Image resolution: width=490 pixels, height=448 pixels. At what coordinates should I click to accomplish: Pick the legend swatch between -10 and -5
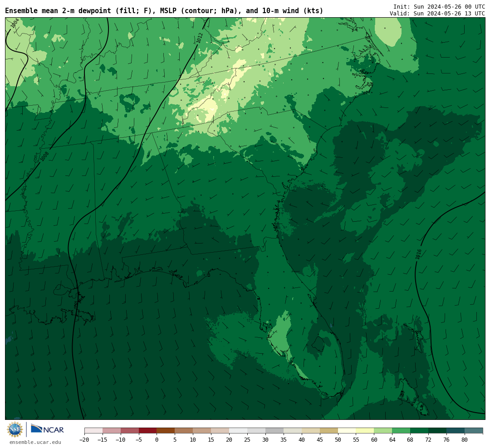coord(130,430)
